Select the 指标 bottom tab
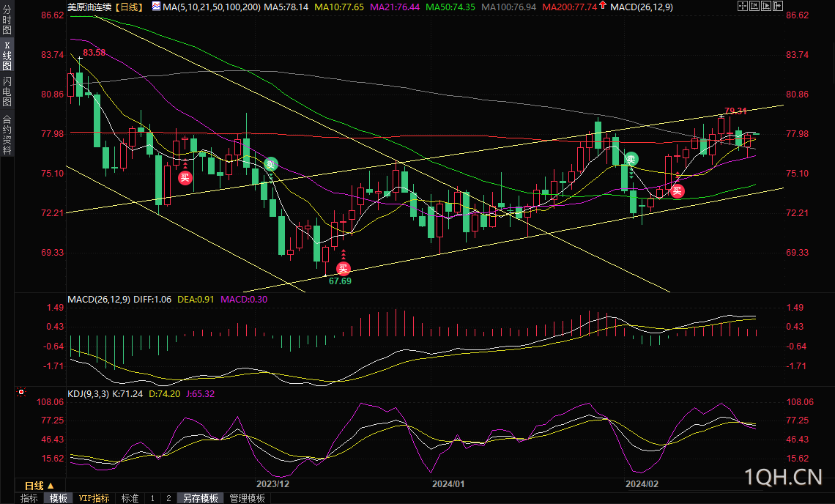This screenshot has width=835, height=504. (29, 498)
